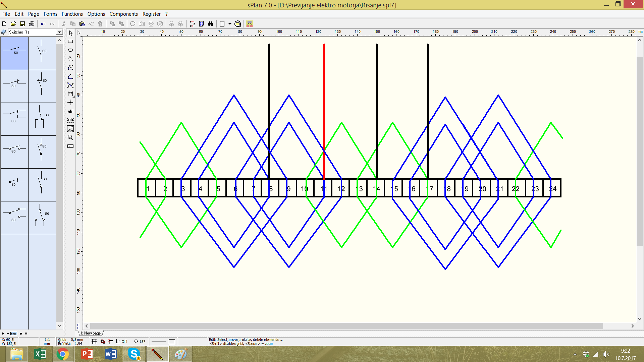The height and width of the screenshot is (362, 644).
Task: Open the Components menu
Action: point(123,14)
